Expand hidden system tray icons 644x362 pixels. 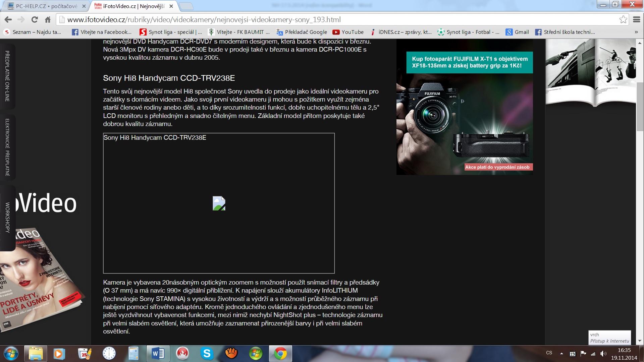[x=561, y=353]
